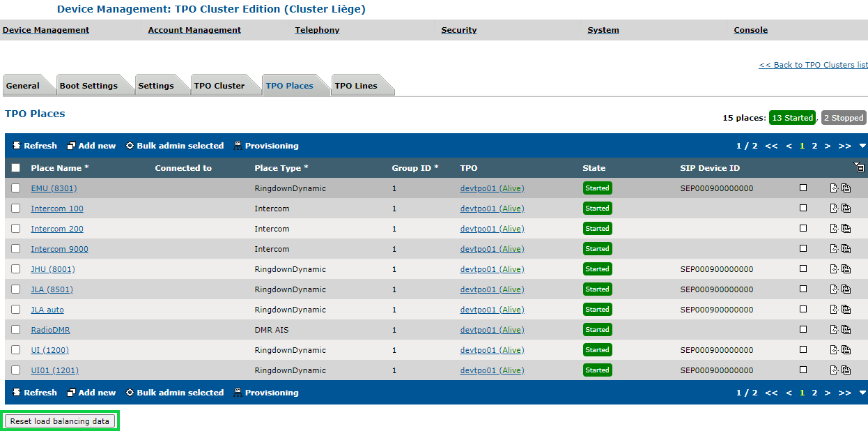This screenshot has height=431, width=868.
Task: Click the copy icon in JLA (8501) row
Action: point(846,289)
